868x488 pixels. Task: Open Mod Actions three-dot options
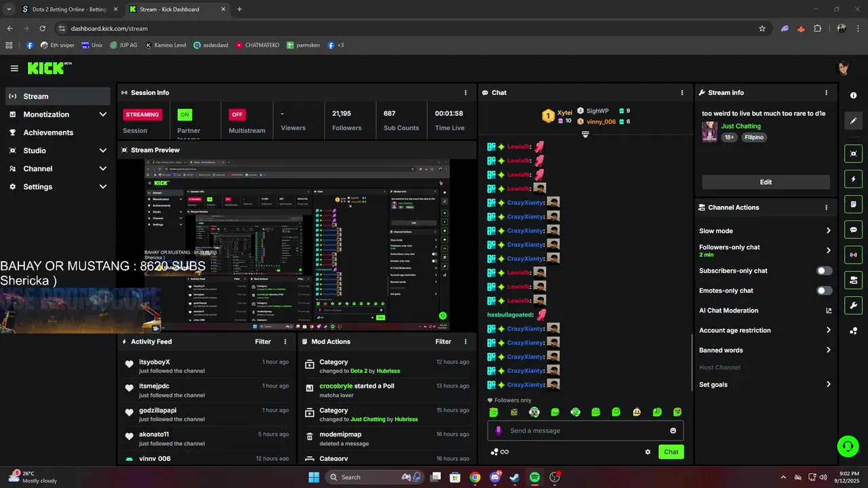(x=465, y=342)
